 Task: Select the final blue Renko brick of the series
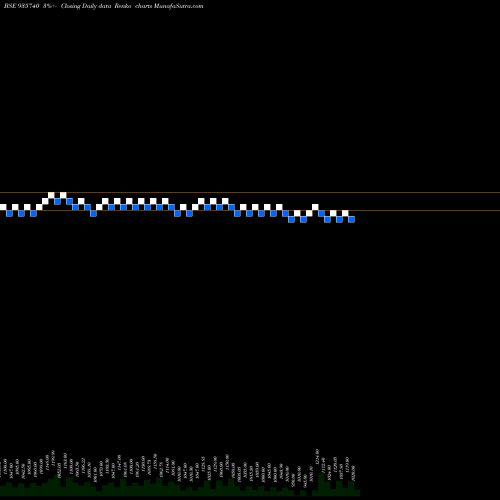[x=351, y=219]
